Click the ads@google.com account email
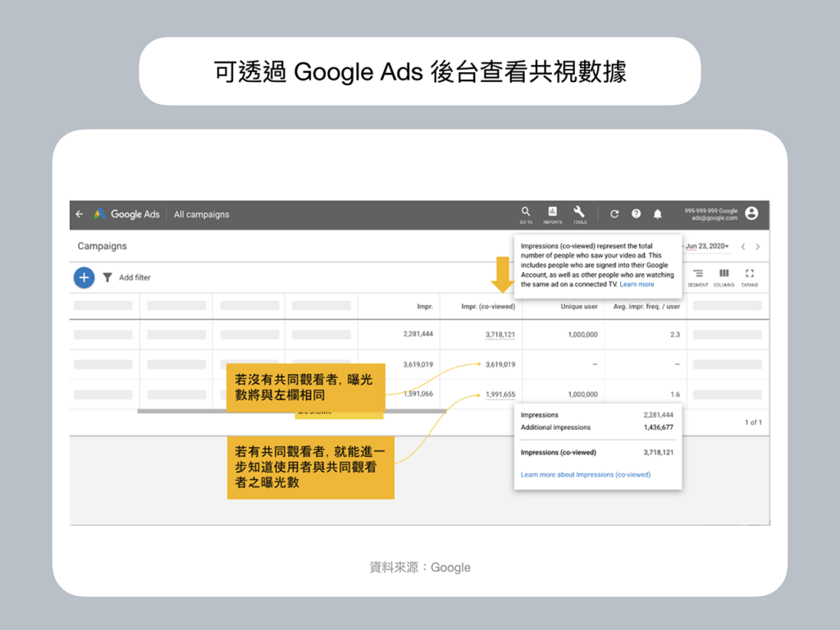840x630 pixels. pos(714,218)
